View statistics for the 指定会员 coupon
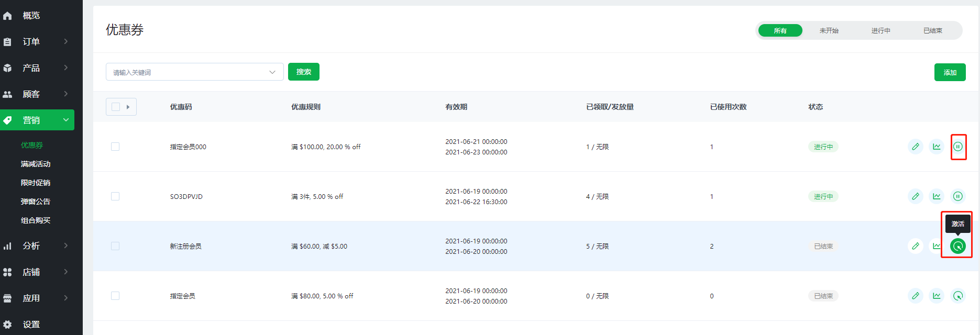 937,296
